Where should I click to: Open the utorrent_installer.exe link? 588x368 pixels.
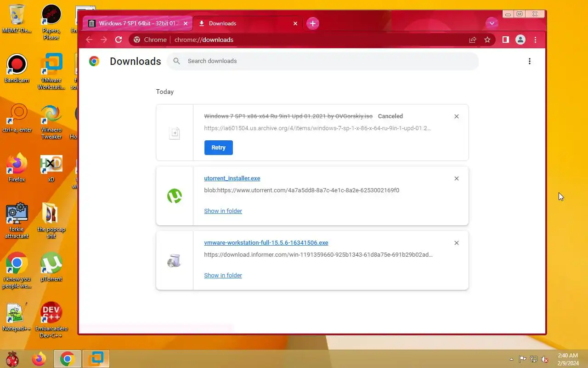232,178
